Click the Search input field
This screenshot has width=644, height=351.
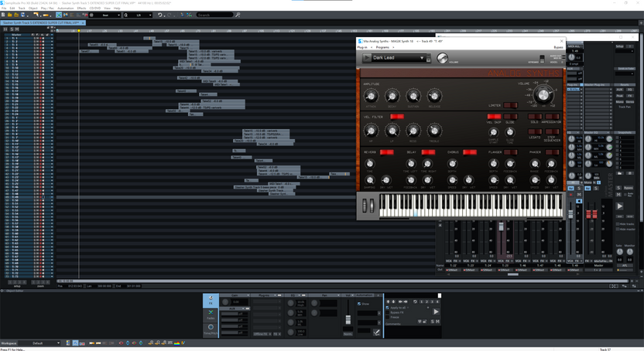point(214,15)
